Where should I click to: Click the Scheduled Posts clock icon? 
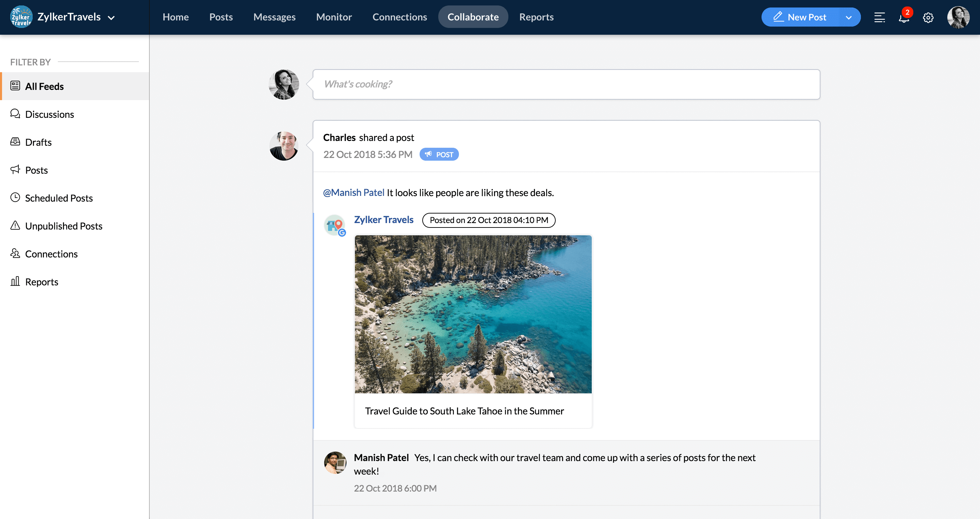tap(15, 198)
